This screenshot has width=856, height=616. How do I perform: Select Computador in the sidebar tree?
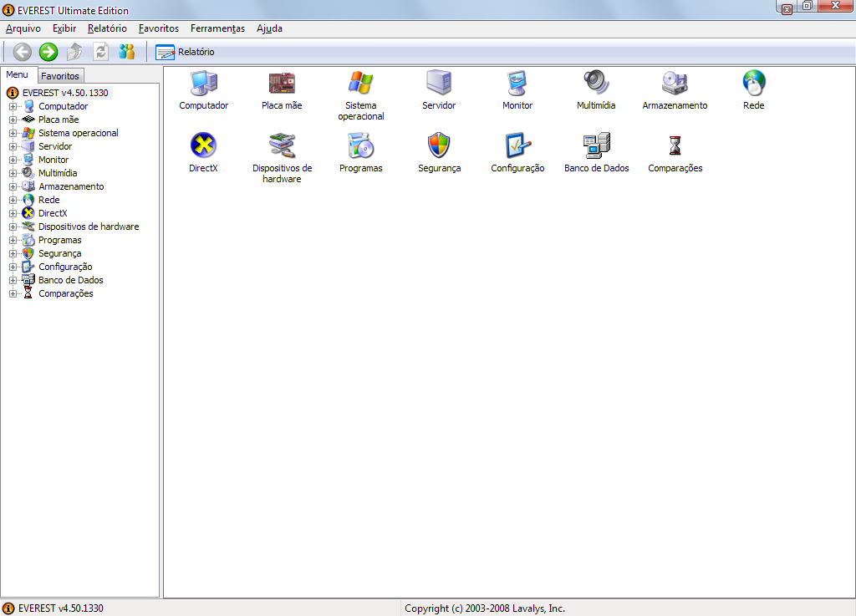63,106
